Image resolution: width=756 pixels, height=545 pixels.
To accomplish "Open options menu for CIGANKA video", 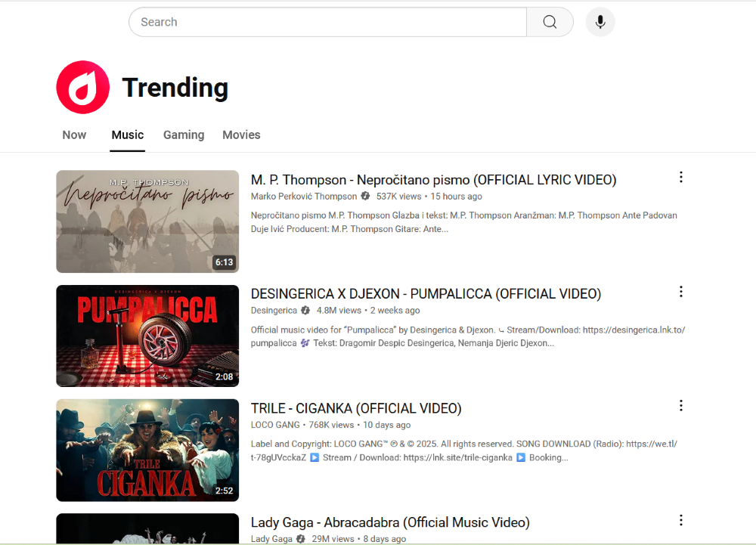I will pos(681,406).
